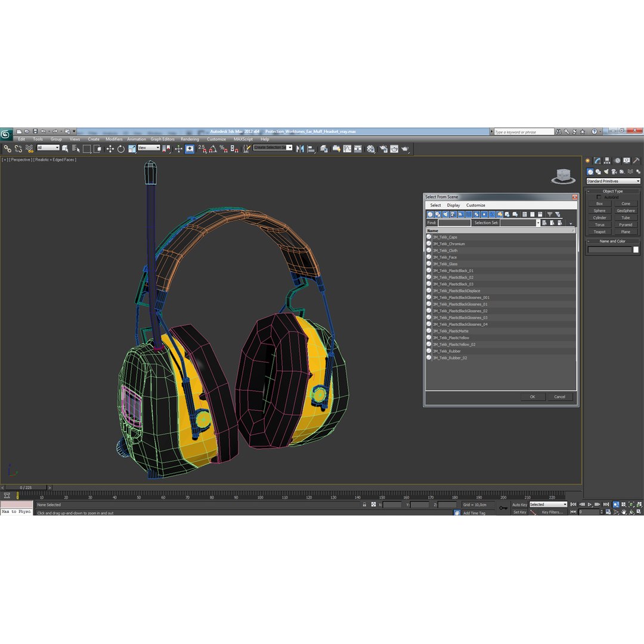Expand the quick access toolbar arrow

tap(75, 131)
